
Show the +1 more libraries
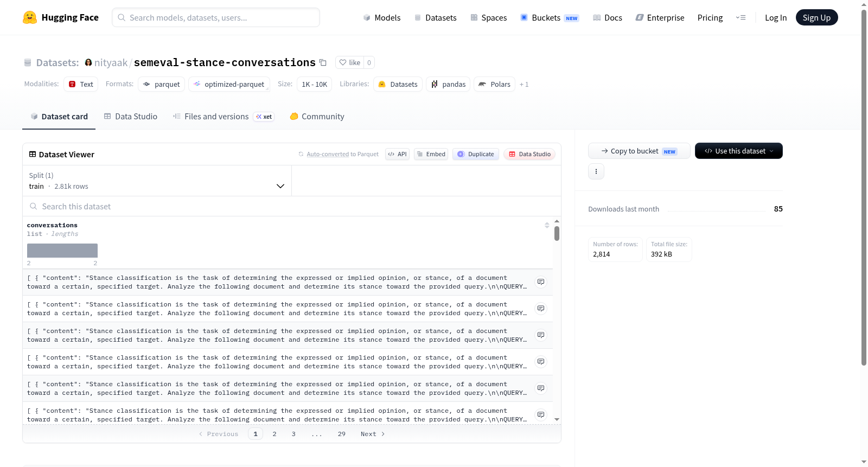pos(524,85)
